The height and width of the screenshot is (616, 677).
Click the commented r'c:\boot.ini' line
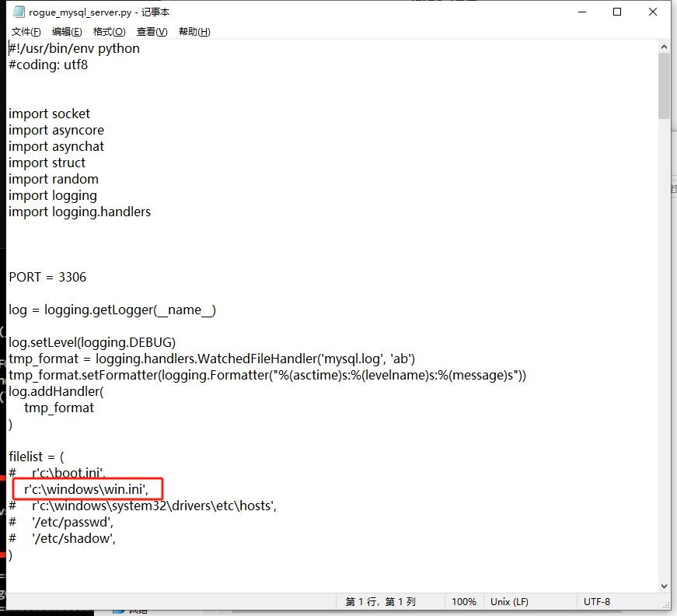pyautogui.click(x=57, y=472)
